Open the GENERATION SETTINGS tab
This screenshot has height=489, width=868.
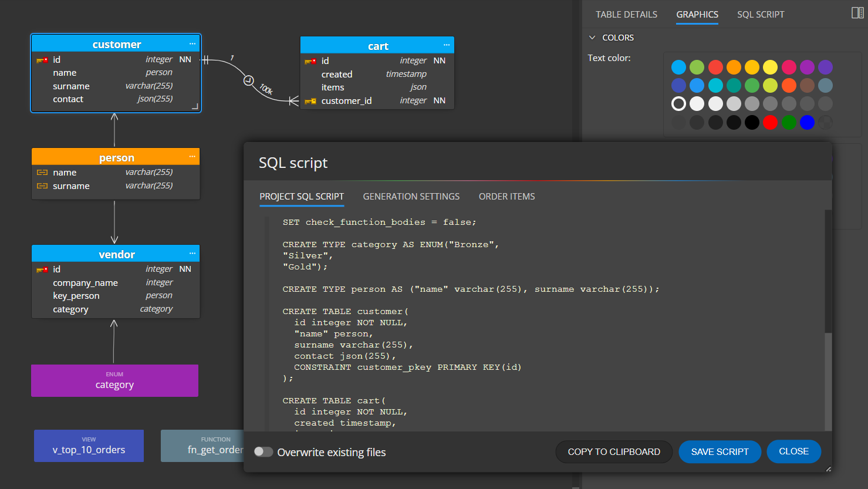click(411, 197)
